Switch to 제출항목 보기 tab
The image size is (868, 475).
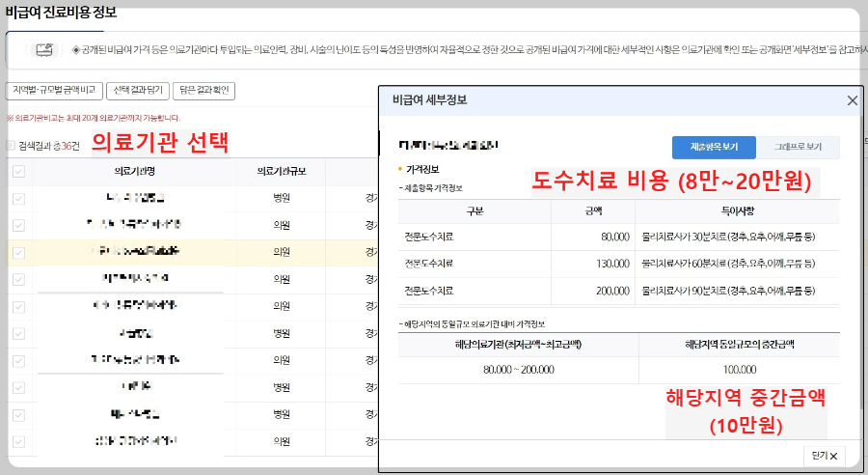[714, 147]
